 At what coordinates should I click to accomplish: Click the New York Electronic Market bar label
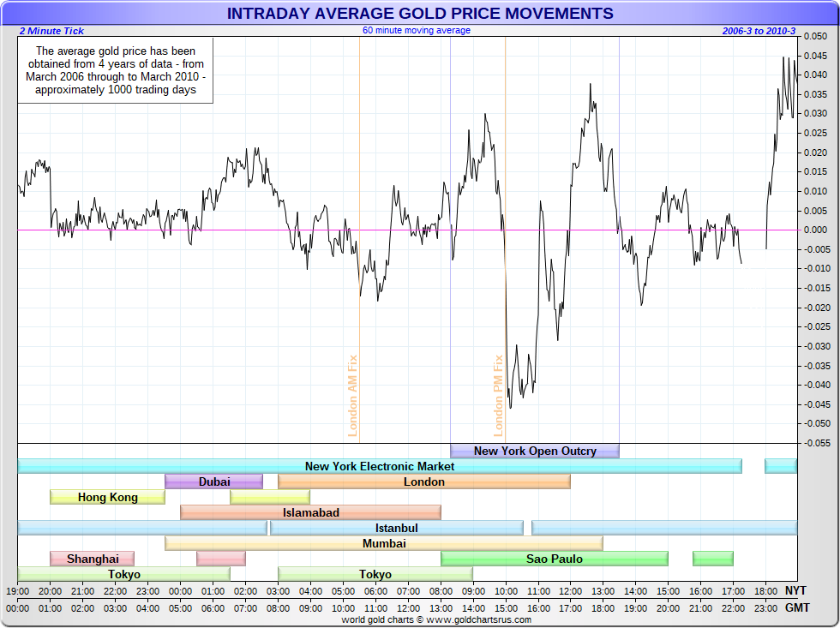coord(379,466)
